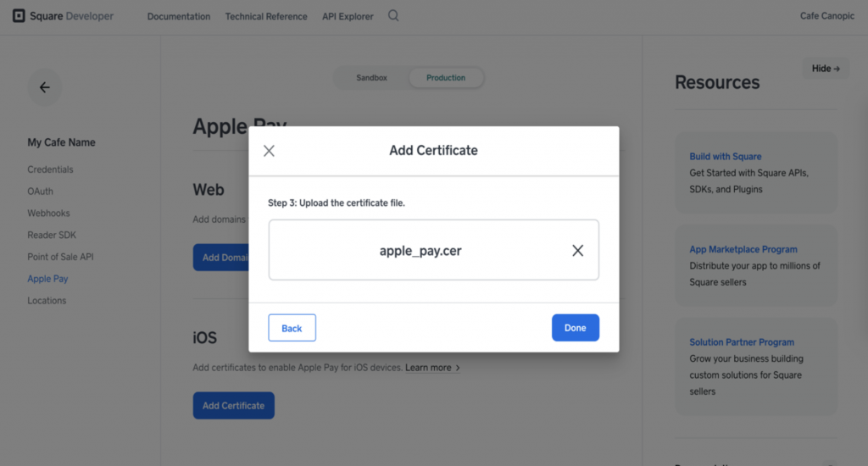Click the Step 3 upload instruction text
This screenshot has width=868, height=466.
(x=337, y=203)
